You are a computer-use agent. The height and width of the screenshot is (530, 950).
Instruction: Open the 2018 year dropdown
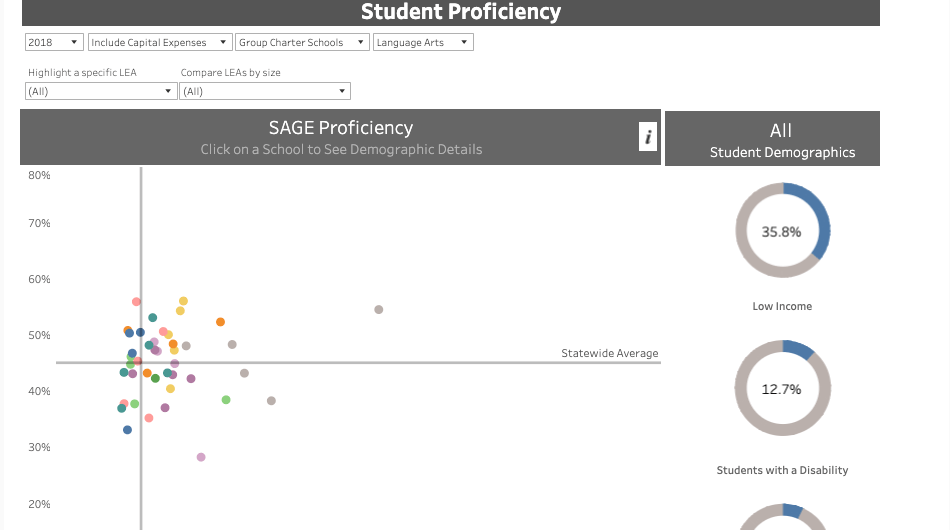click(55, 42)
